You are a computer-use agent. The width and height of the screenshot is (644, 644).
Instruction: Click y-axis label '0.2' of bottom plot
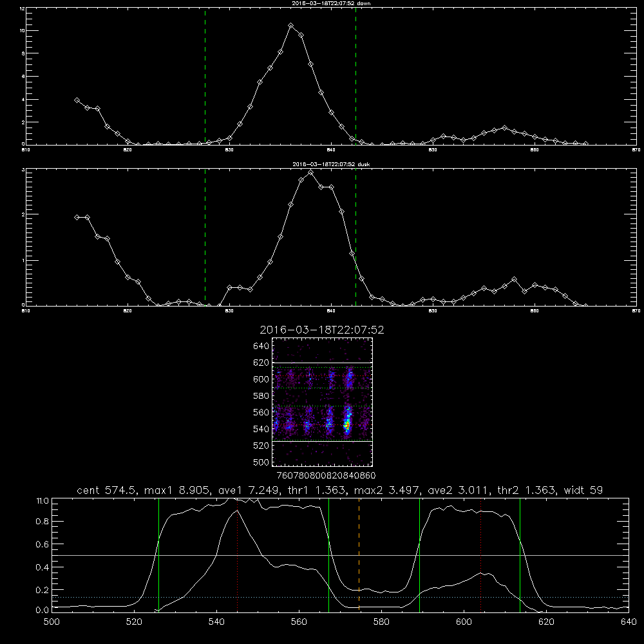tap(43, 590)
